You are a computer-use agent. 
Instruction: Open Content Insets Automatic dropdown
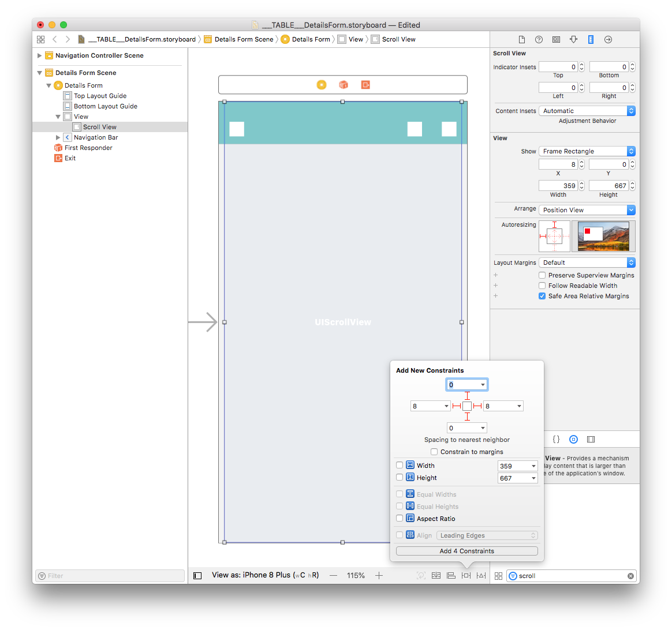(587, 111)
